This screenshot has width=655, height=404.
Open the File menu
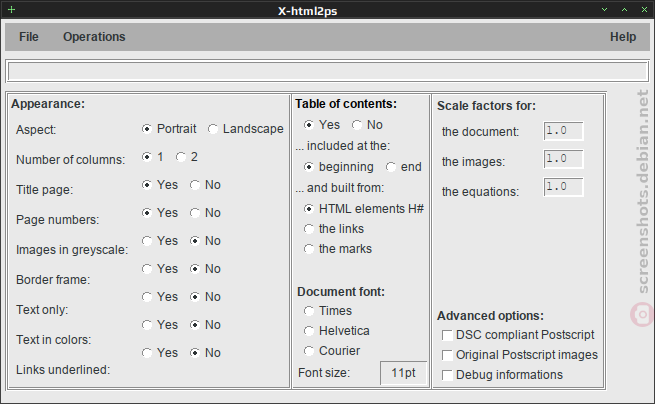28,37
